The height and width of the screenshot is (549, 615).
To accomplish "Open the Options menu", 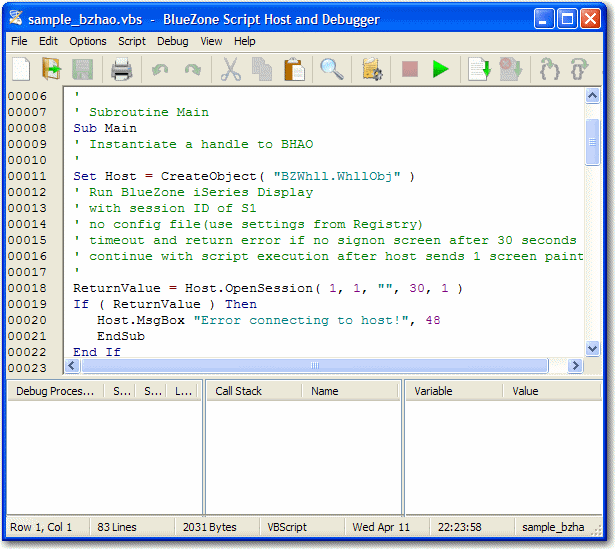I will (x=88, y=41).
